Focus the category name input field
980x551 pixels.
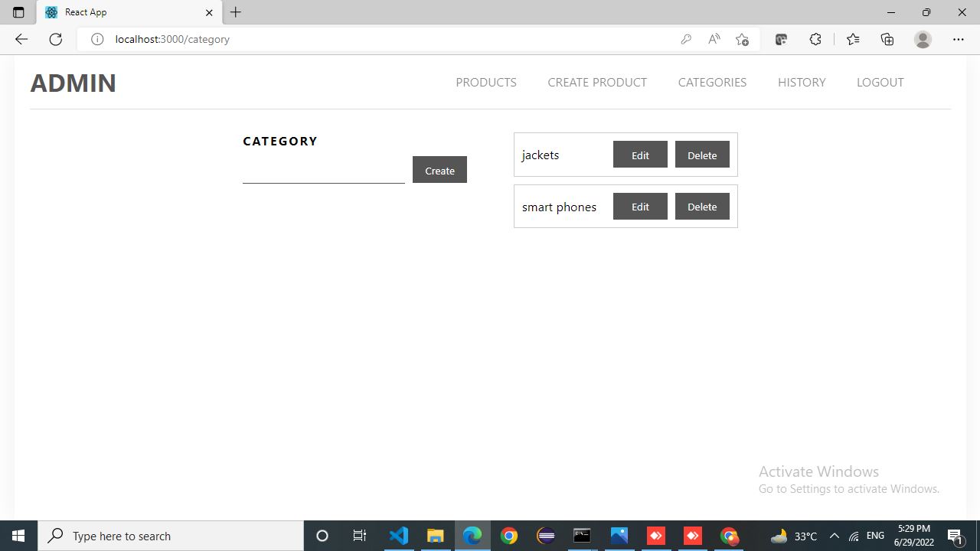[x=323, y=171]
